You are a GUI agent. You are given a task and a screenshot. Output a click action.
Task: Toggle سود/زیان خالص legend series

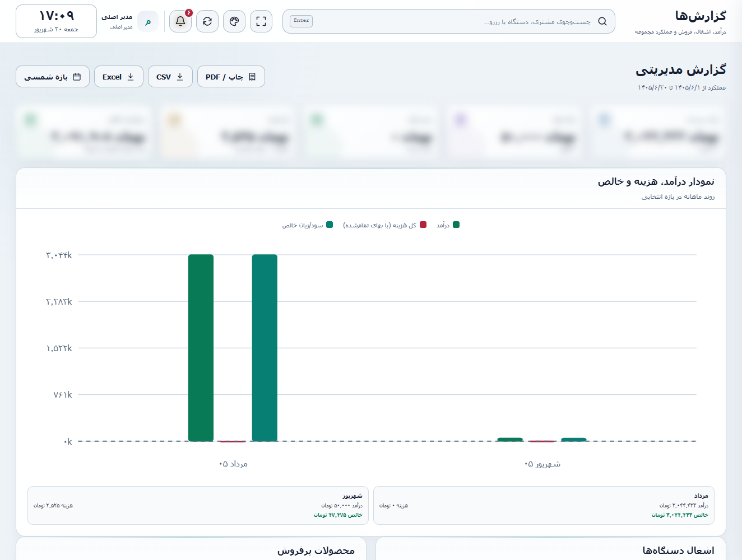[308, 225]
